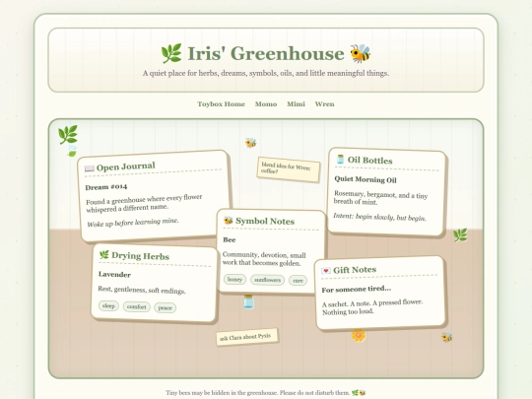This screenshot has height=399, width=532.
Task: Select the 'sunflowers' tag
Action: (x=267, y=280)
